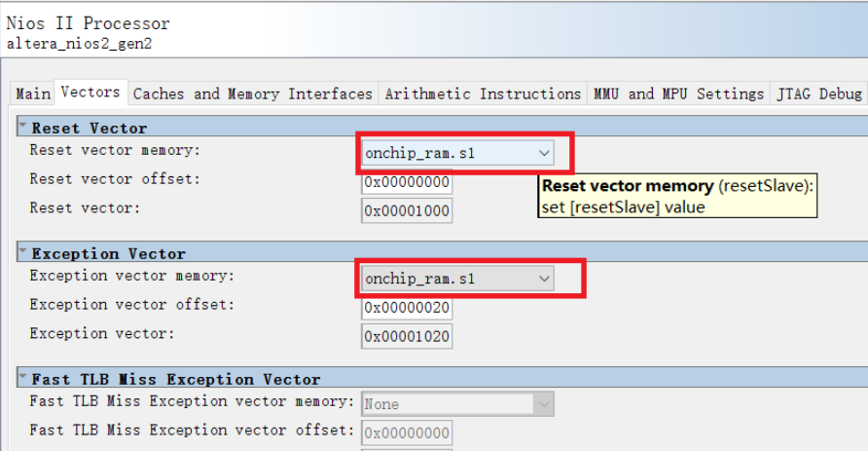
Task: Click the Exception vector address field
Action: (407, 335)
